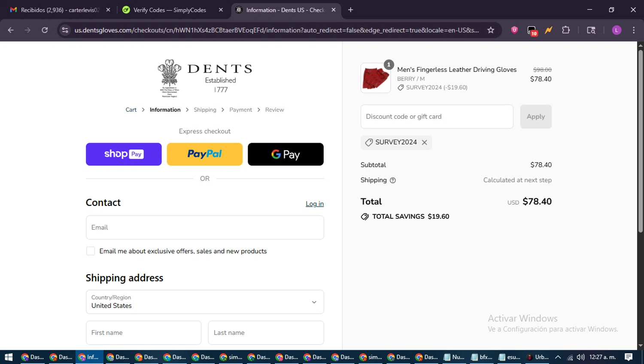Click the BERRY / M variant text
The width and height of the screenshot is (644, 364).
click(411, 79)
